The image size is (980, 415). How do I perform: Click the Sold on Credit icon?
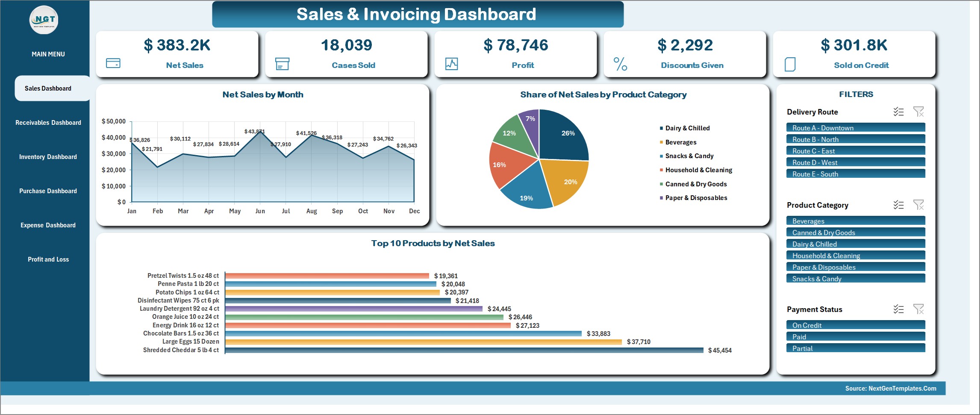coord(790,64)
